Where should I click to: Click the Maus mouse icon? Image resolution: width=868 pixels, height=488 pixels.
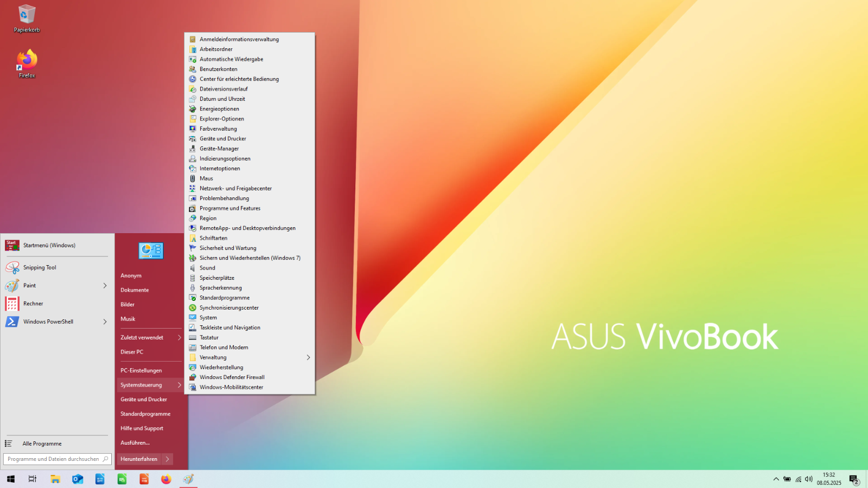coord(193,178)
